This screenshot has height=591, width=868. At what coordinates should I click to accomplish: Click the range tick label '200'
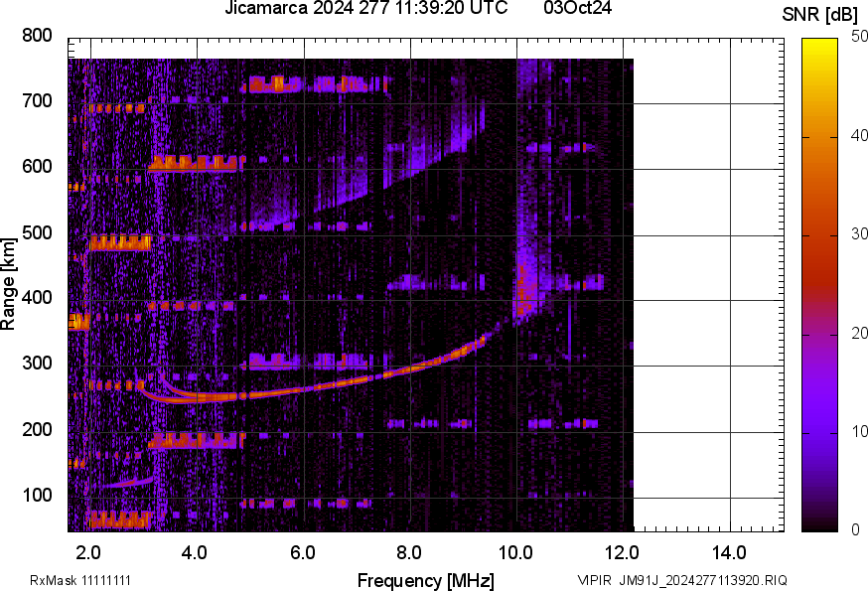point(37,429)
